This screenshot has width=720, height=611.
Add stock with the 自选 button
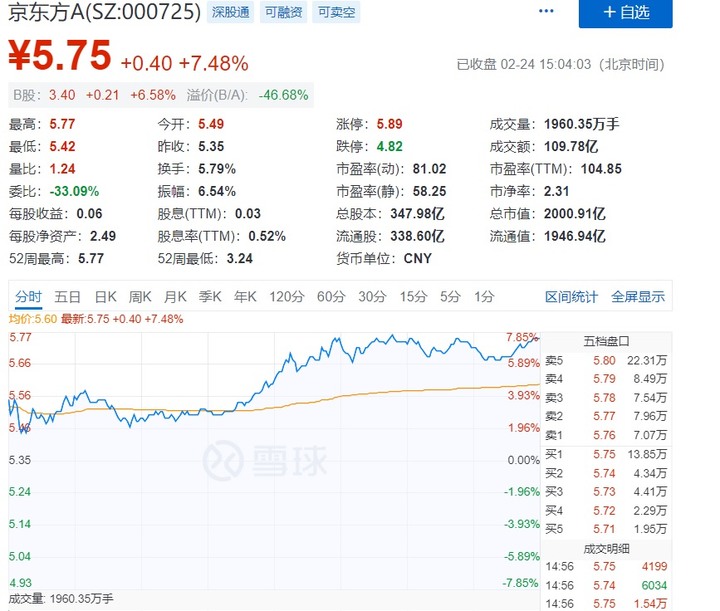(x=625, y=13)
